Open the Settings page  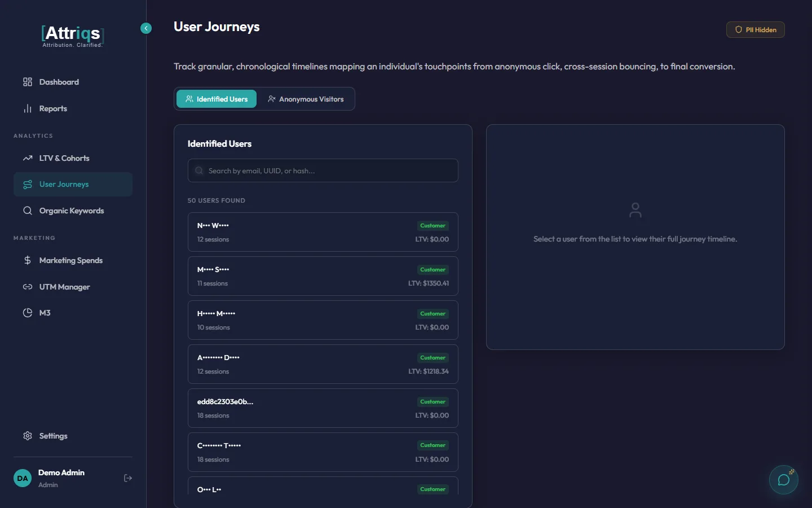click(52, 436)
